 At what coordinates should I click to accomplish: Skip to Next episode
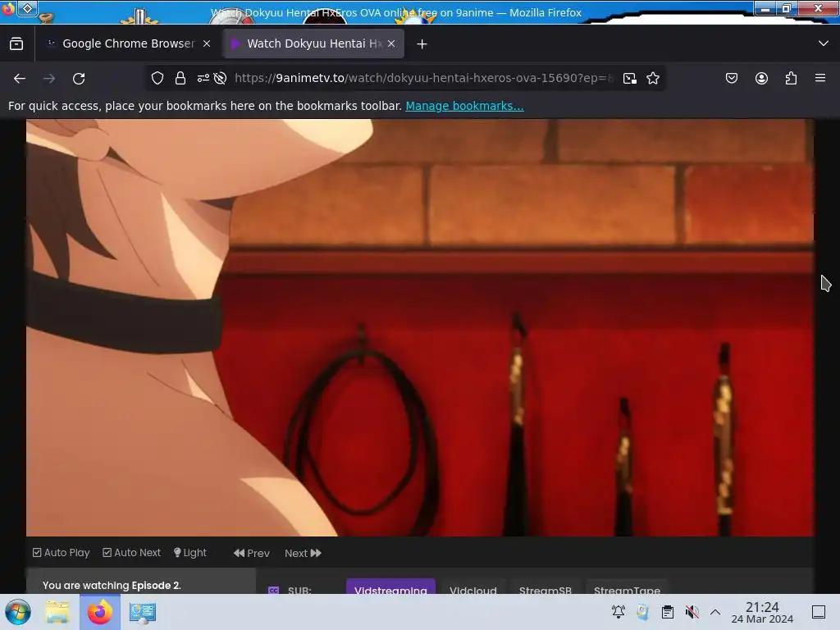pos(304,553)
